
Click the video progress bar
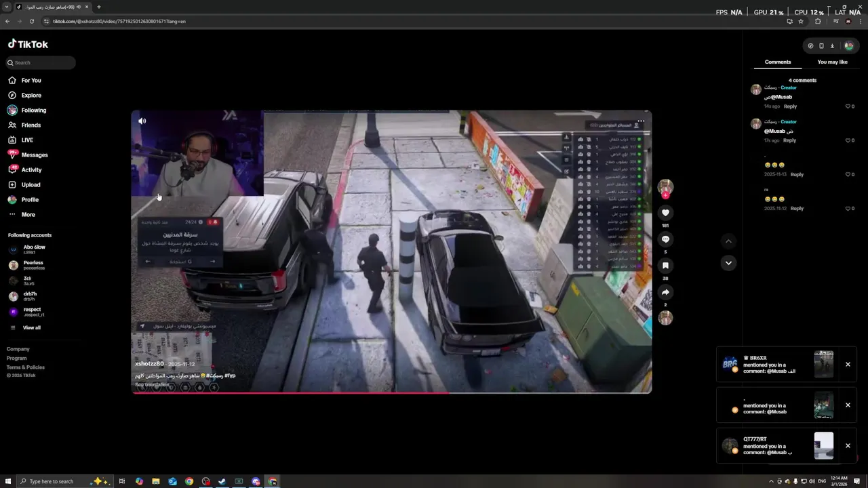(391, 392)
